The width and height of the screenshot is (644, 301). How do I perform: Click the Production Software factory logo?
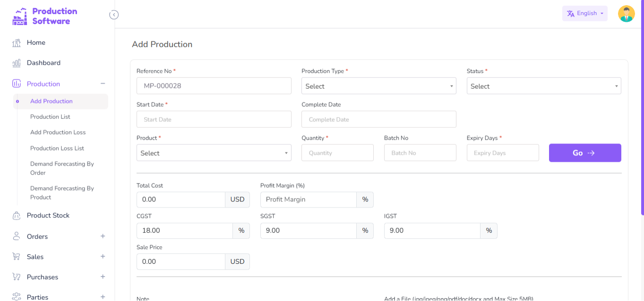[x=20, y=16]
